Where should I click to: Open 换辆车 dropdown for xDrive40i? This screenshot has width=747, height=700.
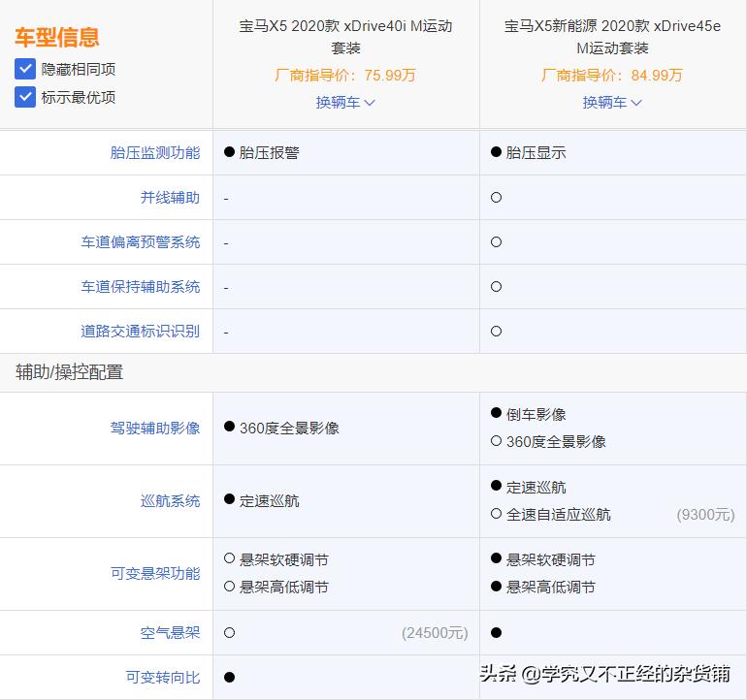tap(345, 103)
